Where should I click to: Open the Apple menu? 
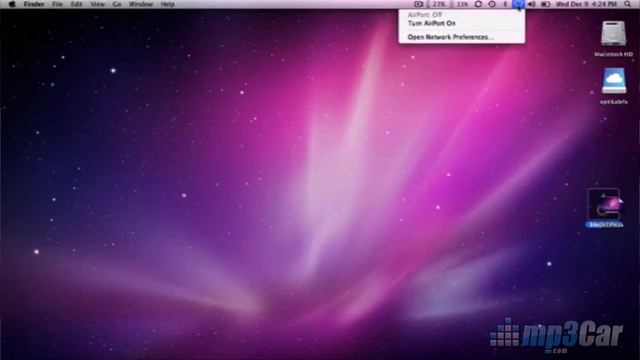[12, 4]
